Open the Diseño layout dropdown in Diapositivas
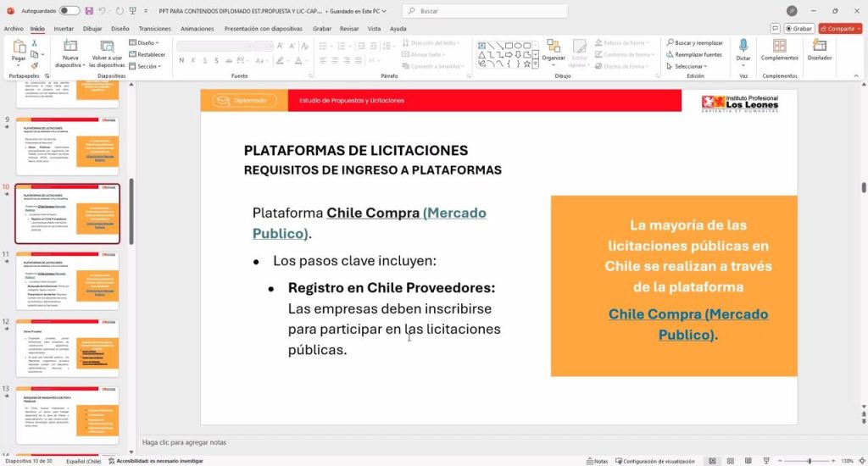868x466 pixels. (x=144, y=42)
